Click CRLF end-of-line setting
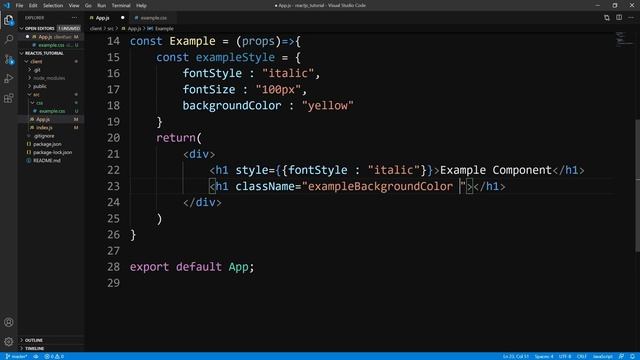The image size is (640, 360). click(582, 356)
